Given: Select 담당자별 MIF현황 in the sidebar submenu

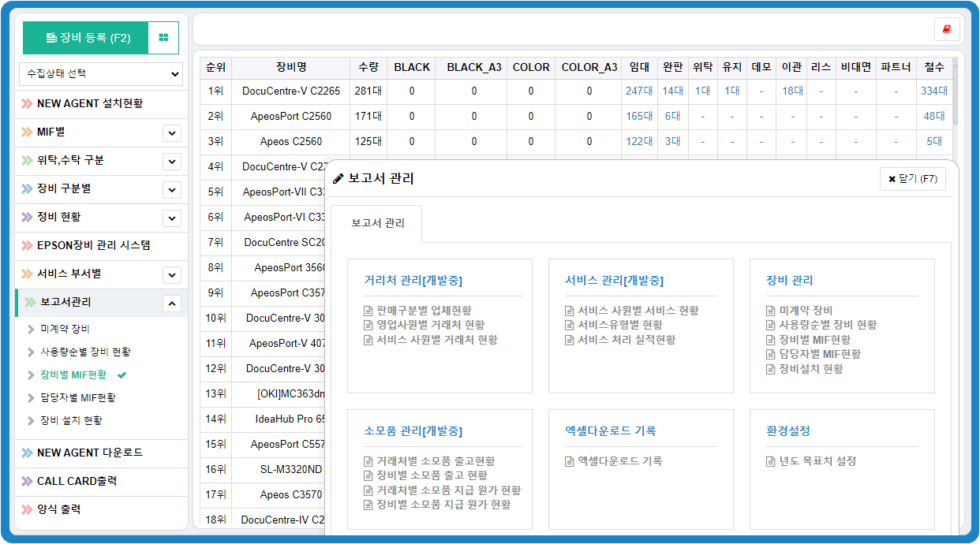Looking at the screenshot, I should [78, 398].
